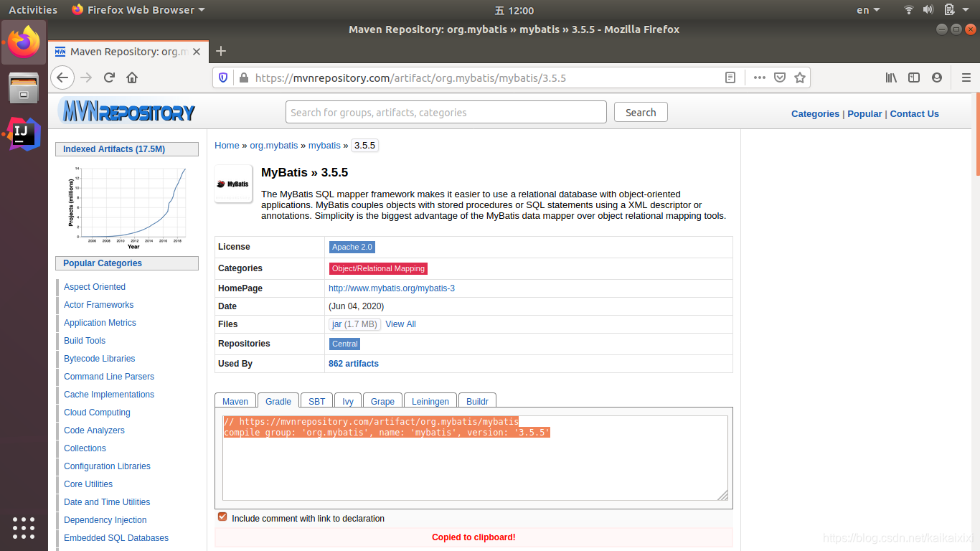This screenshot has height=551, width=980.
Task: Reload the current page
Action: [109, 77]
